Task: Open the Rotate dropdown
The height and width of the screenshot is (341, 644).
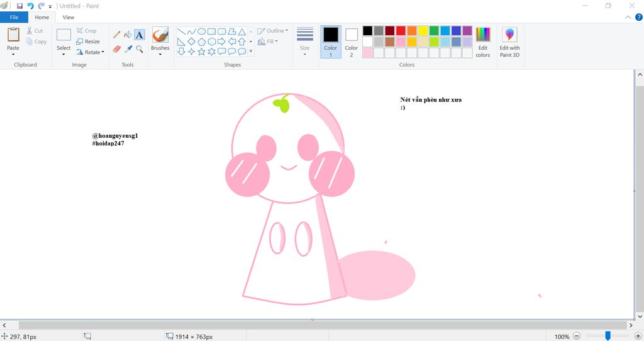Action: [x=91, y=52]
